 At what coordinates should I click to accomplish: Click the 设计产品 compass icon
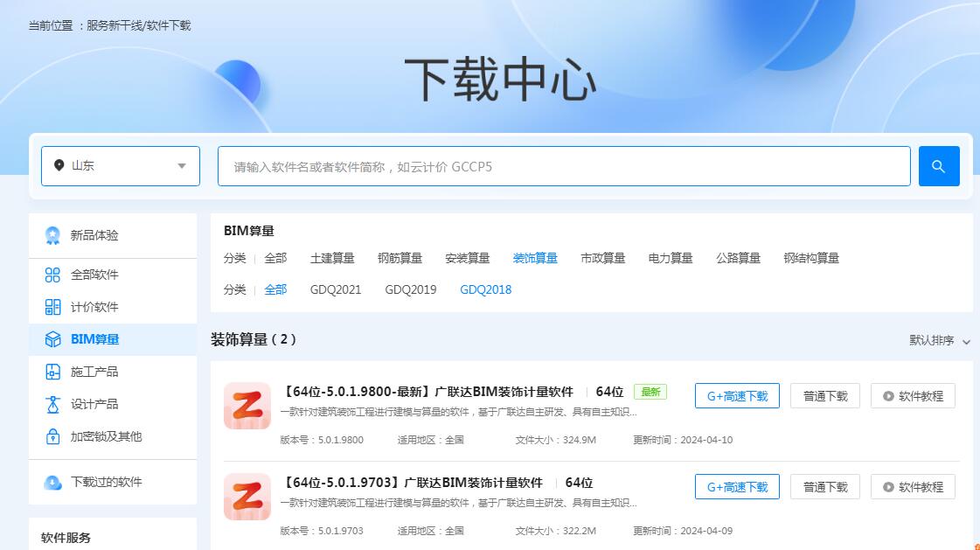(x=52, y=404)
